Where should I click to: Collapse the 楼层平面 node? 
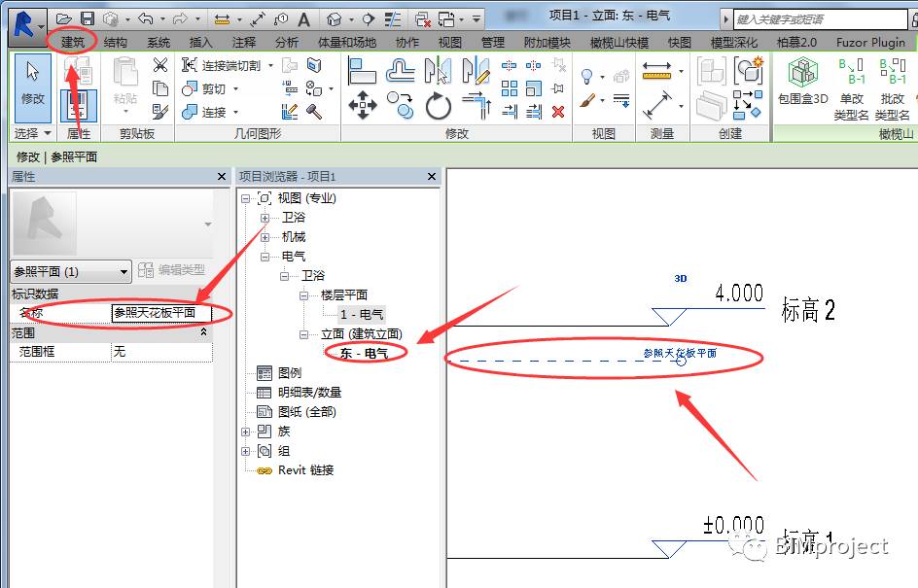(x=303, y=295)
